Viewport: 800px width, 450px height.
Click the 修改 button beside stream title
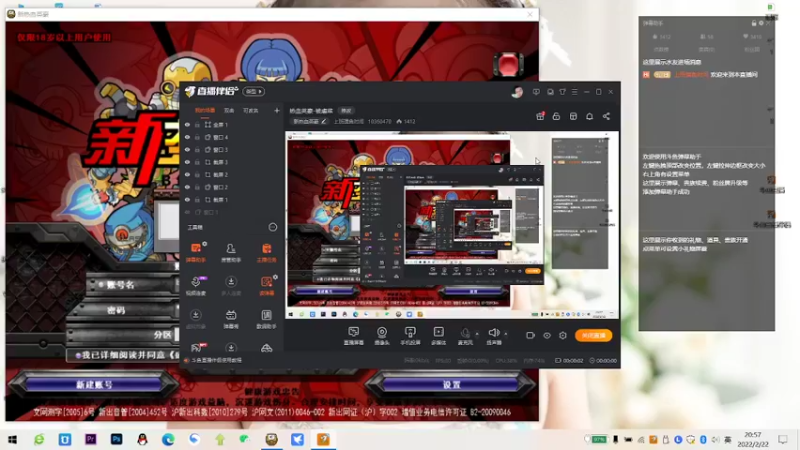346,111
